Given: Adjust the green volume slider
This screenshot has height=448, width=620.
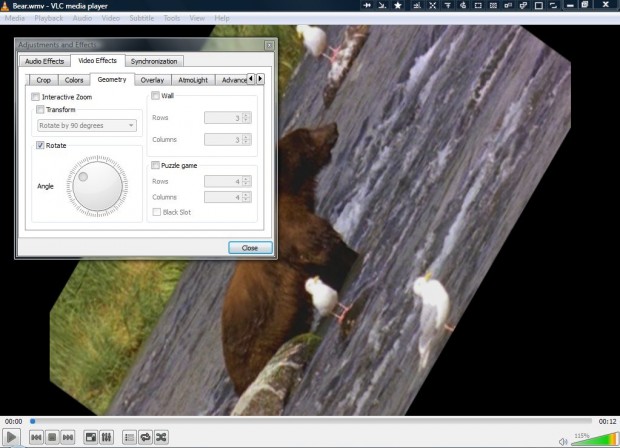Looking at the screenshot, I should [x=594, y=439].
